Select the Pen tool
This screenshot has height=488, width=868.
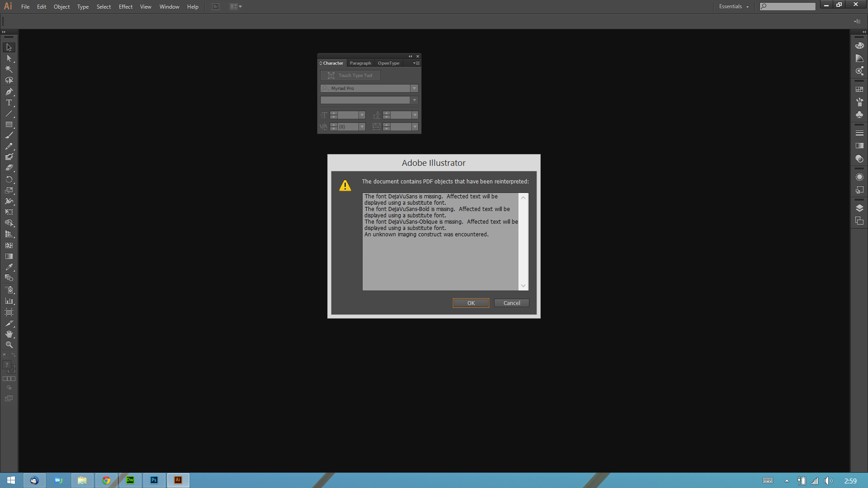9,92
